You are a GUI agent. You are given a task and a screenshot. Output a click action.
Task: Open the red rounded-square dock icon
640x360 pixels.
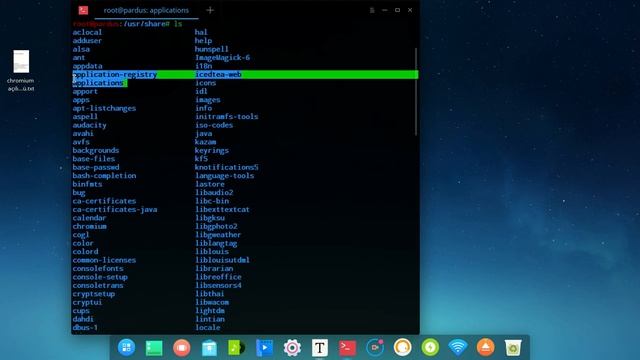click(182, 348)
